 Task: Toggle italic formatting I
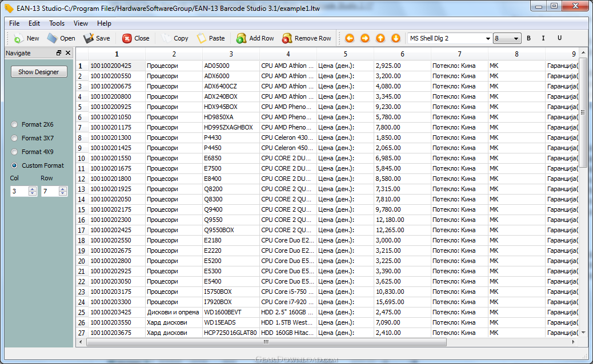(543, 38)
